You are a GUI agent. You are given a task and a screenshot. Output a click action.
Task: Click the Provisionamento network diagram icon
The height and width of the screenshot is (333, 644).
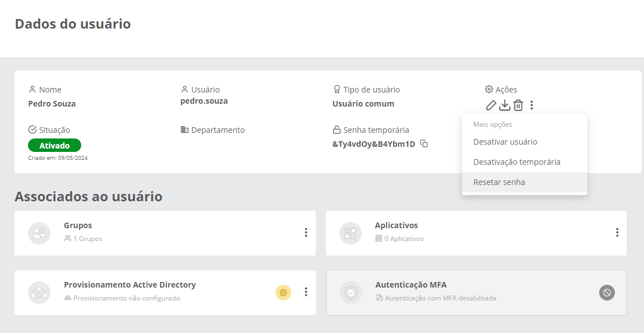[x=39, y=292]
